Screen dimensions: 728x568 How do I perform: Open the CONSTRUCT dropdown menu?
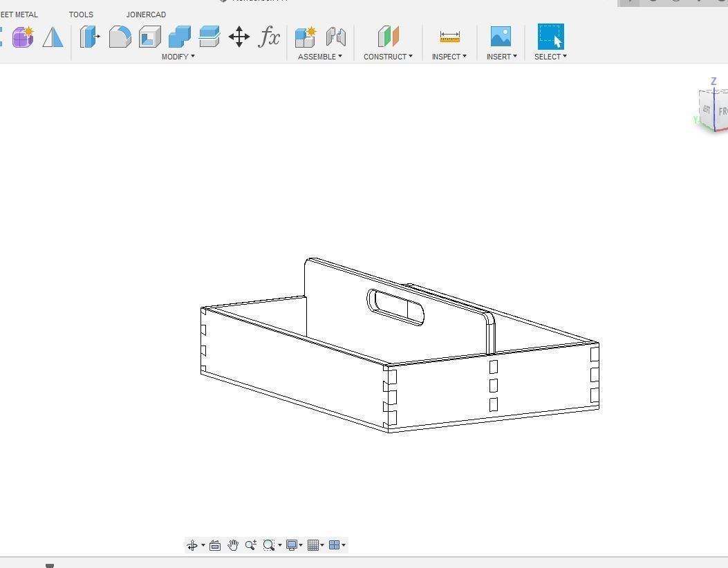pyautogui.click(x=388, y=57)
